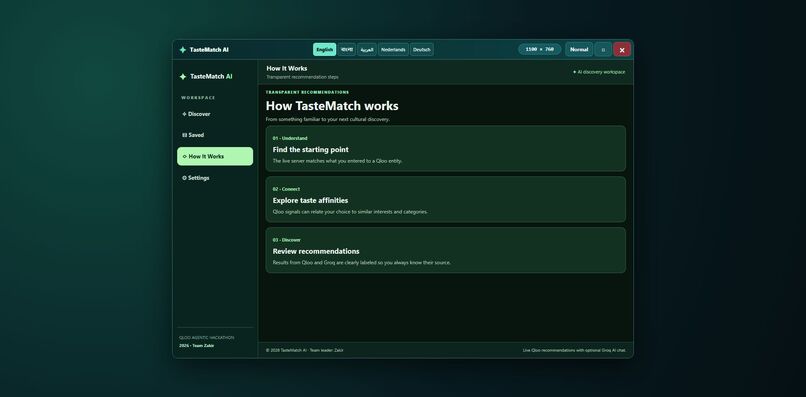Switch language to Arabic
806x397 pixels.
(x=367, y=50)
